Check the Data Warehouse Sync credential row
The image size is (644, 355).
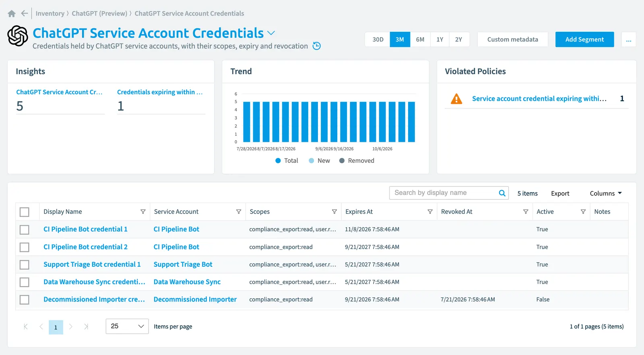25,282
